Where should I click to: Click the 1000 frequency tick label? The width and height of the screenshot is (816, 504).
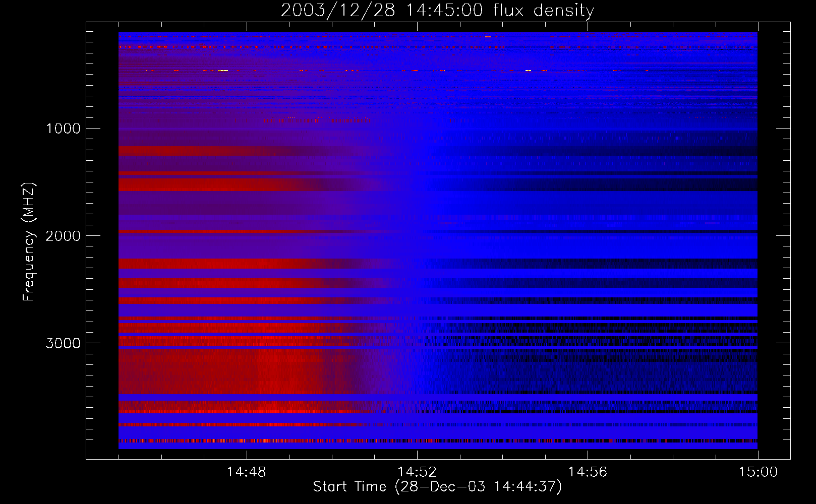coord(64,129)
